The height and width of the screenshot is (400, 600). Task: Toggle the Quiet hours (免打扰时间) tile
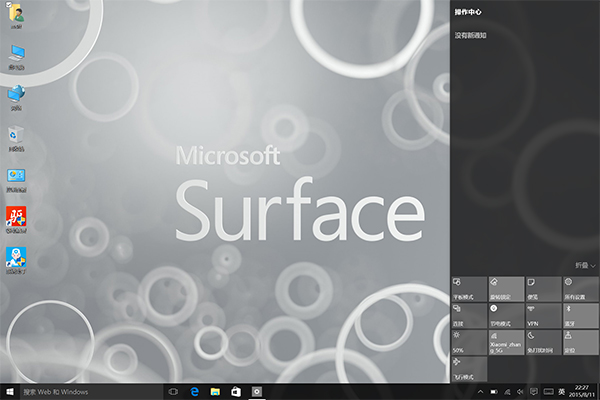pos(543,342)
